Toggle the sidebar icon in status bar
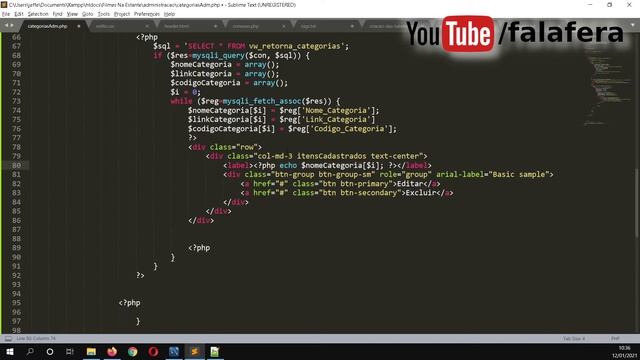The width and height of the screenshot is (640, 360). pyautogui.click(x=8, y=338)
